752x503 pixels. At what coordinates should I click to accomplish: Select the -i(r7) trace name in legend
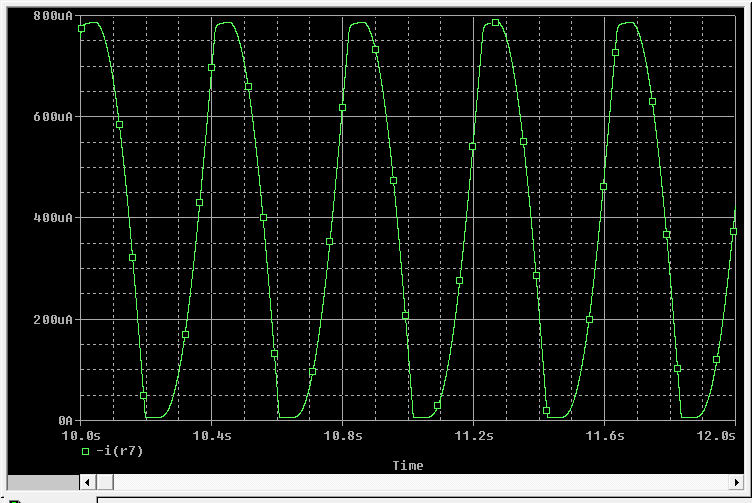pos(114,452)
